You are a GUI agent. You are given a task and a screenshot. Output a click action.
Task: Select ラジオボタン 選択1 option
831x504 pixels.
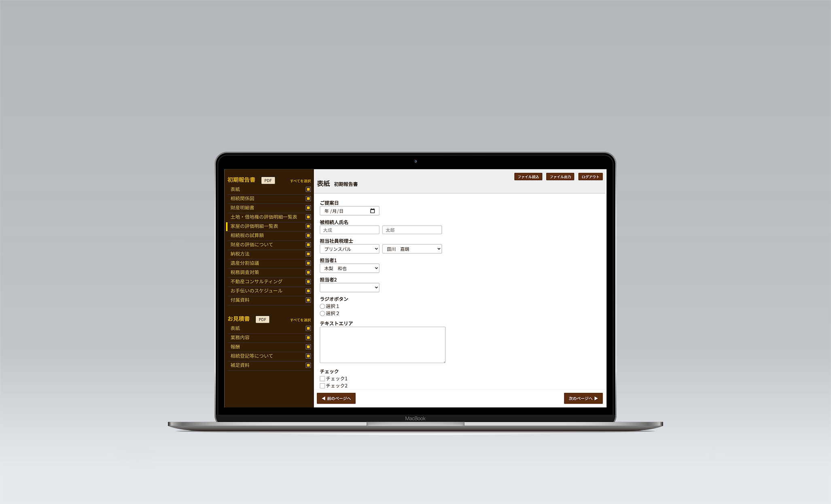tap(322, 305)
